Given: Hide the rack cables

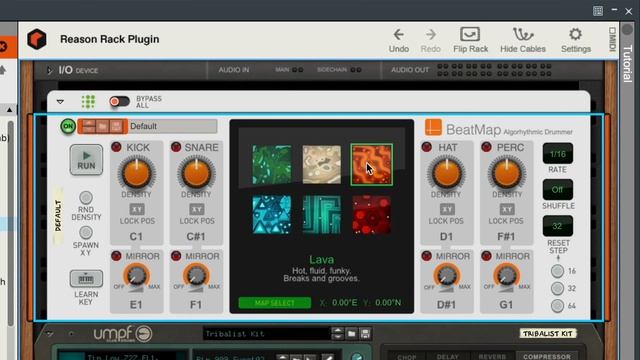Looking at the screenshot, I should 523,40.
